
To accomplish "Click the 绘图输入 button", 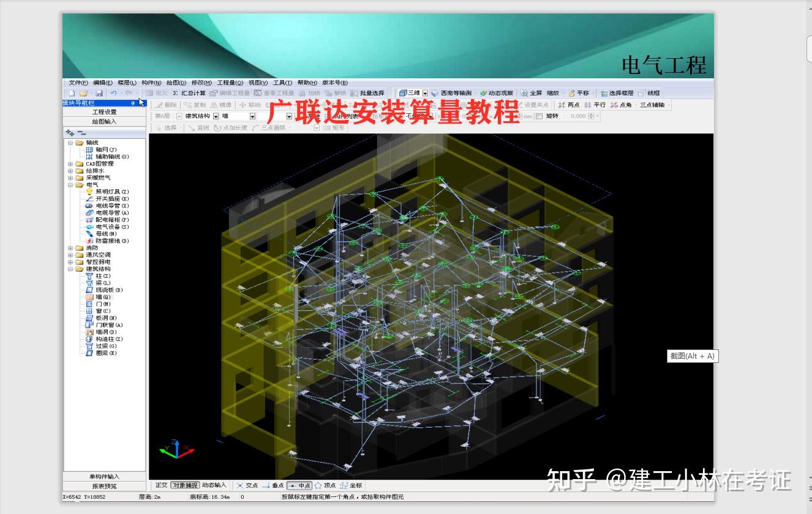I will click(104, 121).
